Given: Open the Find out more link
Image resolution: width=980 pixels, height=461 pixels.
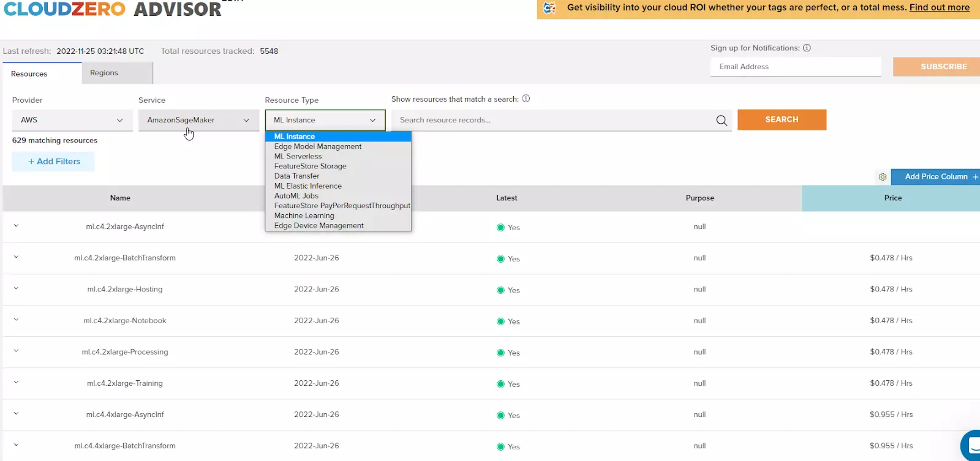Looking at the screenshot, I should pyautogui.click(x=940, y=7).
